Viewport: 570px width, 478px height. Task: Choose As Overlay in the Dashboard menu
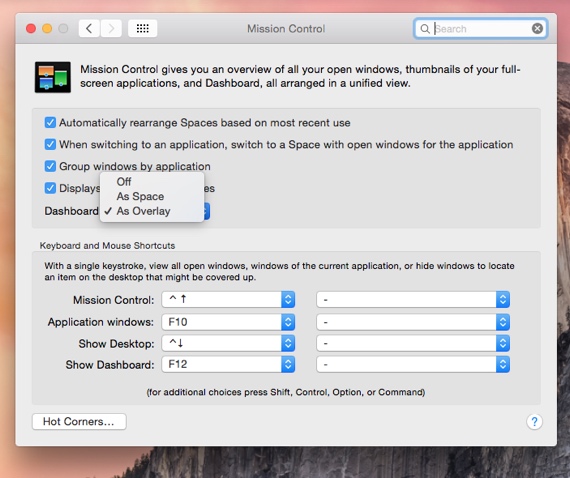pos(152,211)
